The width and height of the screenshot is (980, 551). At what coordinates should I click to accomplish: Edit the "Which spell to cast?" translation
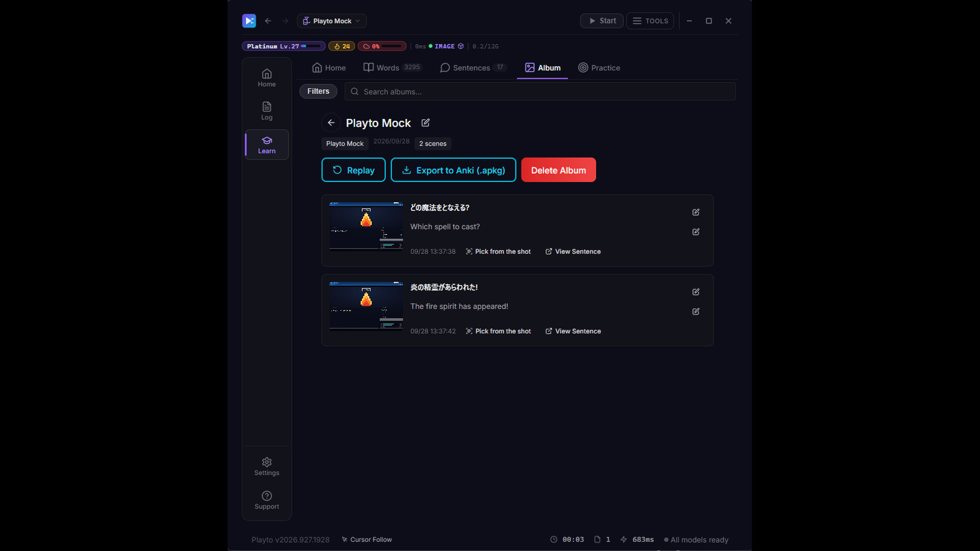pos(696,232)
